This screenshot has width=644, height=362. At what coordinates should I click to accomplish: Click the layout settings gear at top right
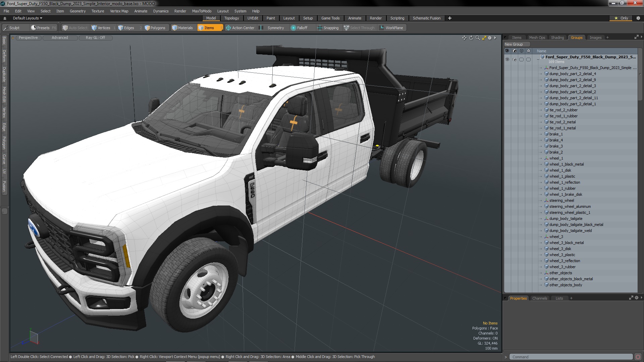click(638, 18)
